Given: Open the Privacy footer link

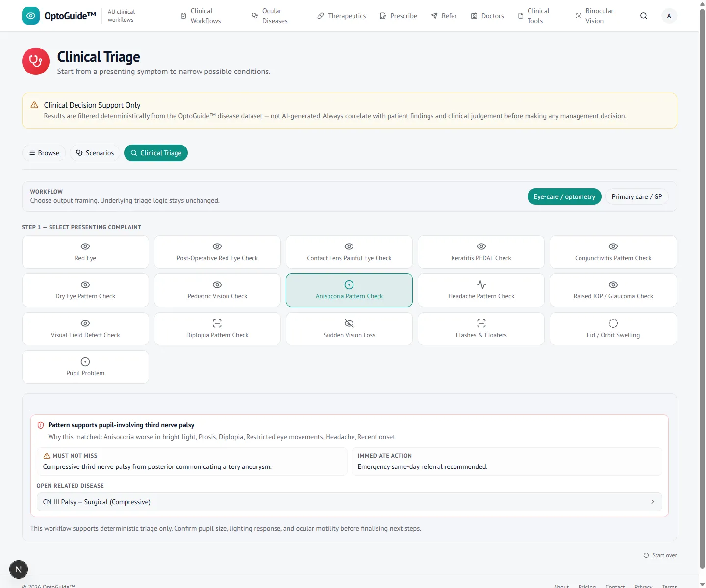Looking at the screenshot, I should 643,586.
